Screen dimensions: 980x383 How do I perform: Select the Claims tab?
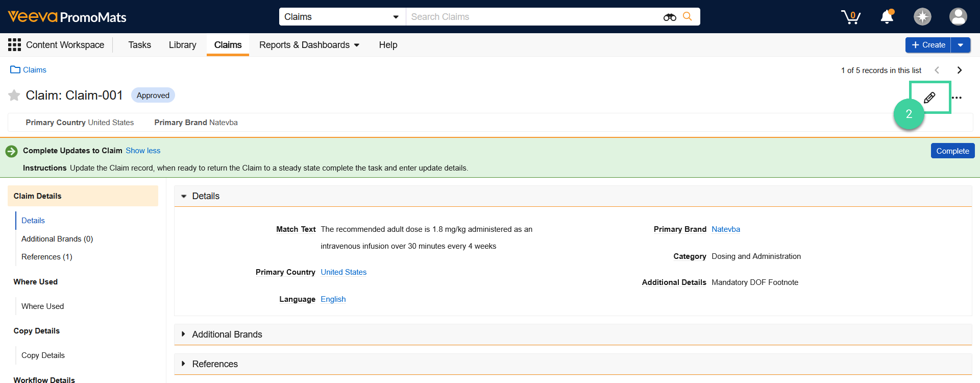click(x=228, y=45)
